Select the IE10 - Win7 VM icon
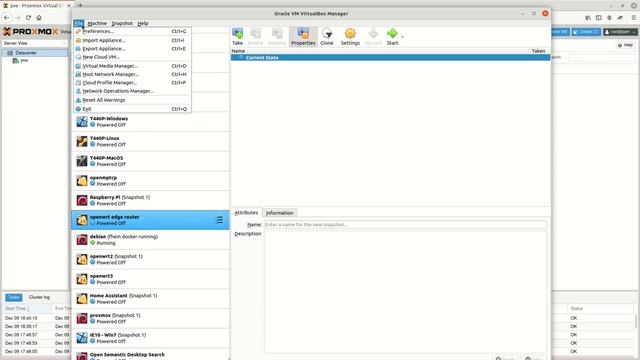This screenshot has width=640, height=360. (82, 338)
